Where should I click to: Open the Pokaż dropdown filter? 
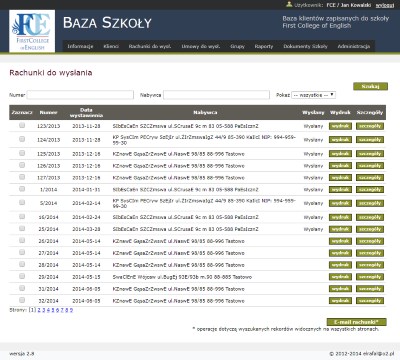coord(313,95)
